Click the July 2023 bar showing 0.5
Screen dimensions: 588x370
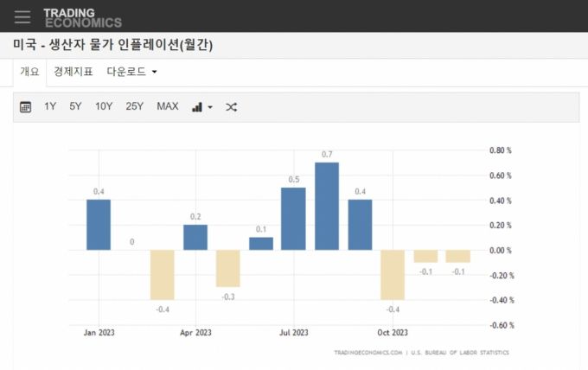294,219
